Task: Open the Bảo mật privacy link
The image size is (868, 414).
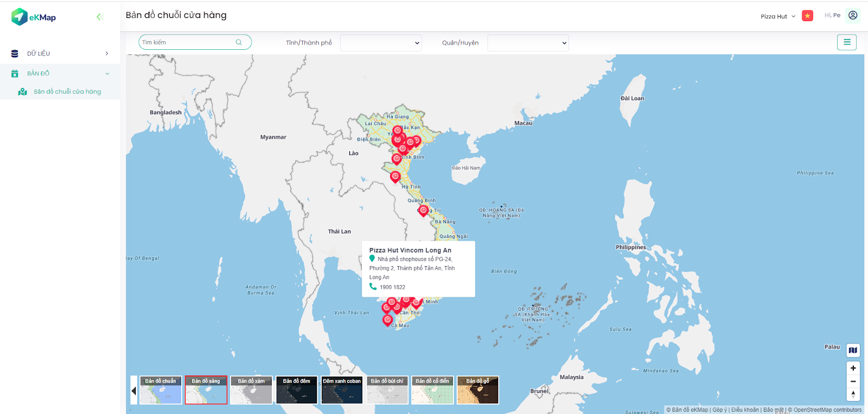Action: (774, 410)
